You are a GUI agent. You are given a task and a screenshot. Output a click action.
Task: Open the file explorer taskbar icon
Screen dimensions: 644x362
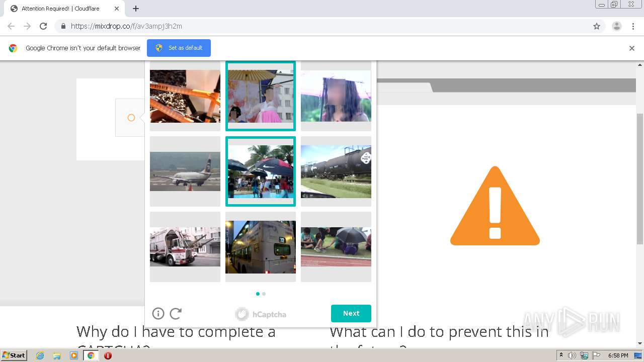(57, 355)
